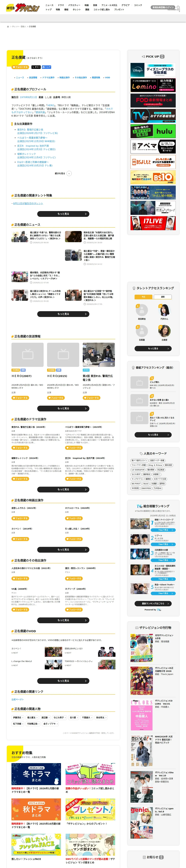The height and width of the screenshot is (868, 186).
Task: Open the Lemino banner
Action: click(x=153, y=85)
